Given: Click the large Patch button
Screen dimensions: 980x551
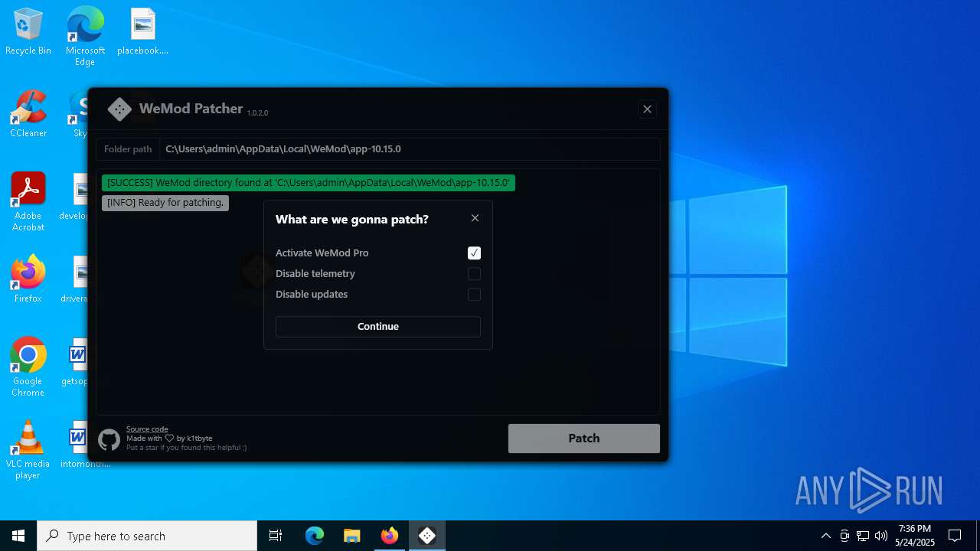Looking at the screenshot, I should coord(584,439).
